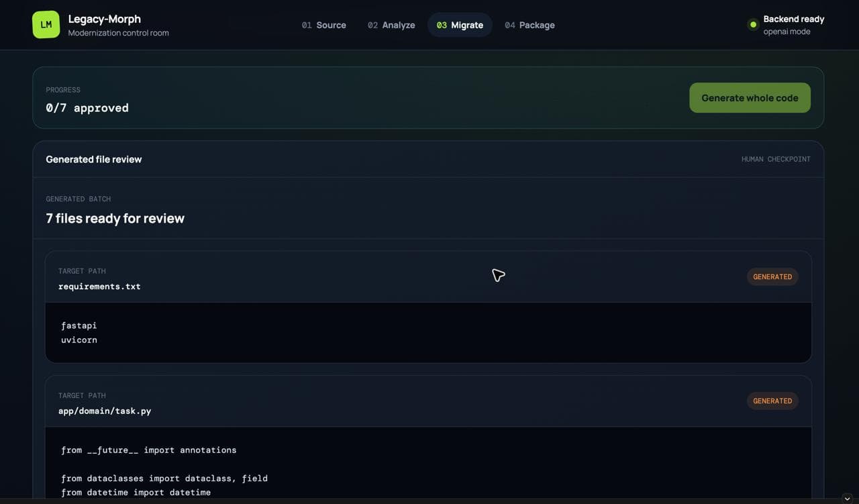Click the __future__ import annotations line

[x=148, y=450]
